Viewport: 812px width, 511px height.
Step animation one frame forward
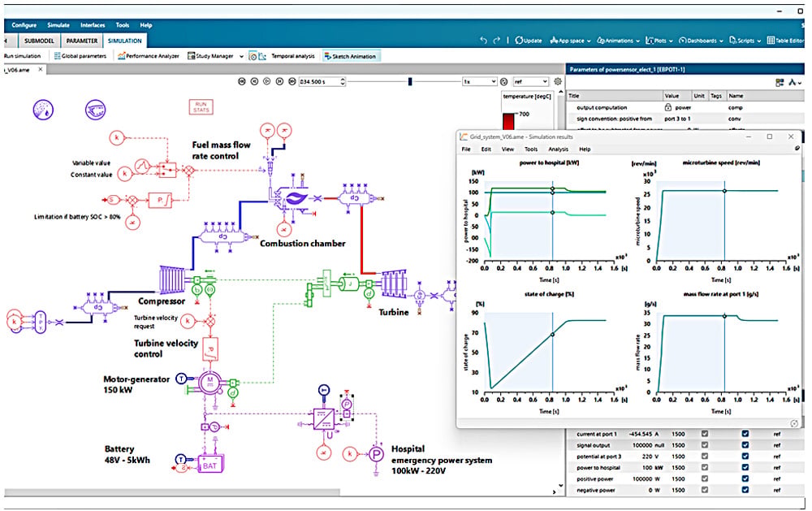[279, 81]
